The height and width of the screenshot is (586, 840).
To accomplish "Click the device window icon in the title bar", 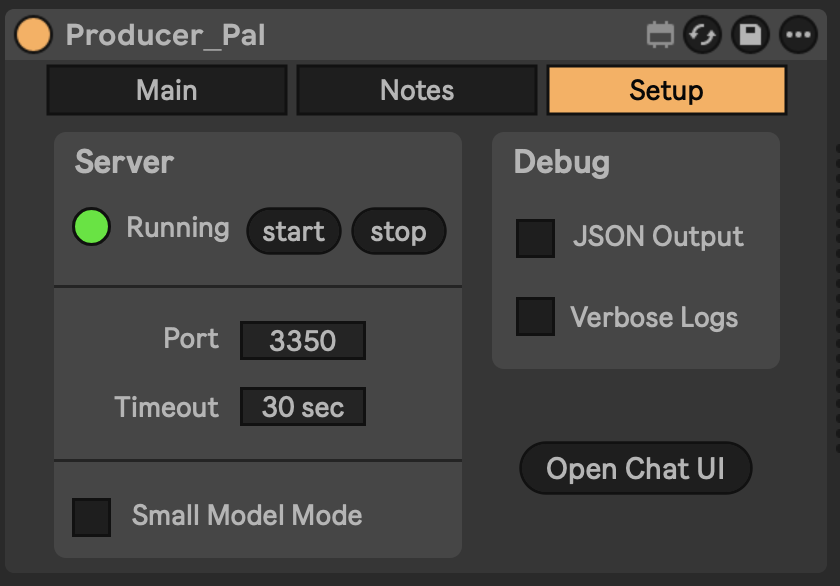I will click(x=661, y=33).
